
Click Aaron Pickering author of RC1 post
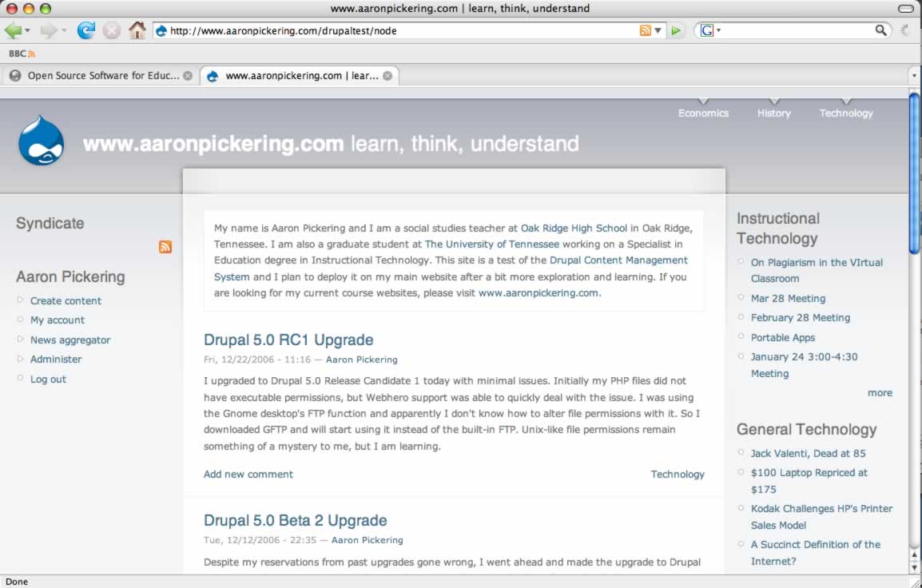pyautogui.click(x=362, y=360)
